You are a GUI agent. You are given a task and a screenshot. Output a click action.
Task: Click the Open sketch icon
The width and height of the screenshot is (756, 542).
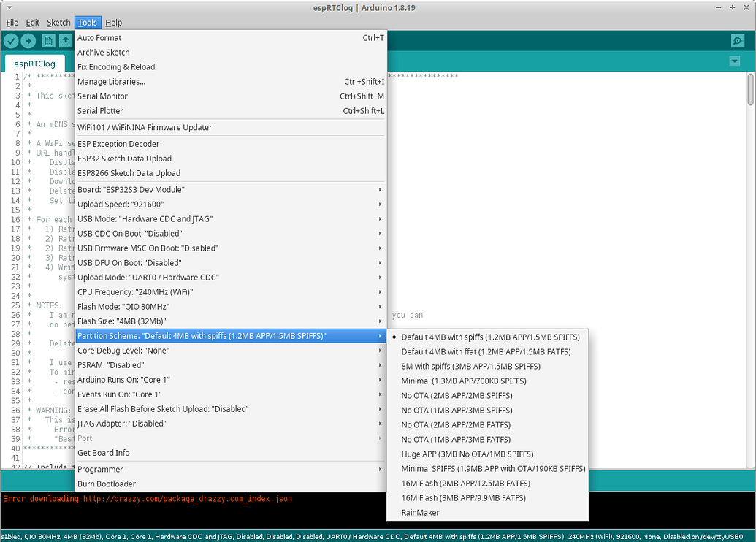(x=65, y=41)
